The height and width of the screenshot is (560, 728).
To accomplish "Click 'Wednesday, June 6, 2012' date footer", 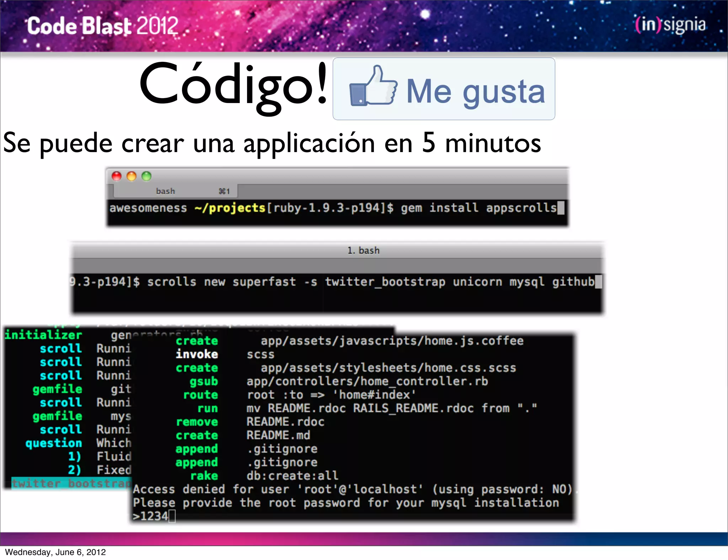I will click(55, 552).
